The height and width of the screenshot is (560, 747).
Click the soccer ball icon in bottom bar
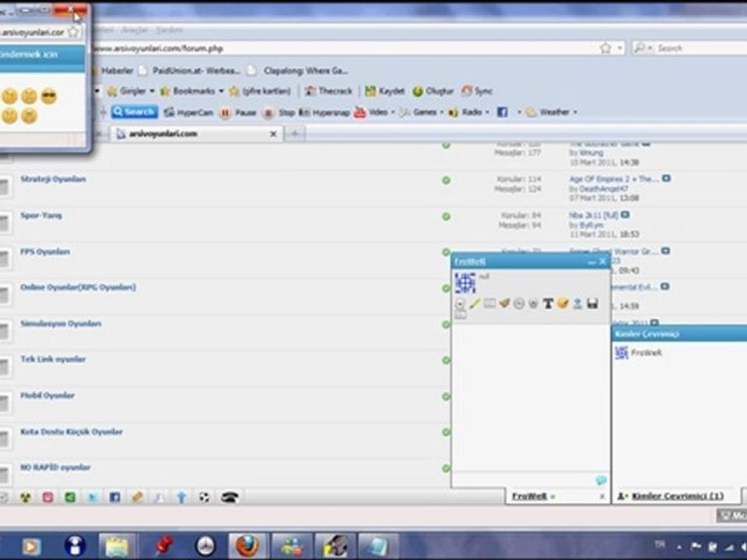coord(205,498)
